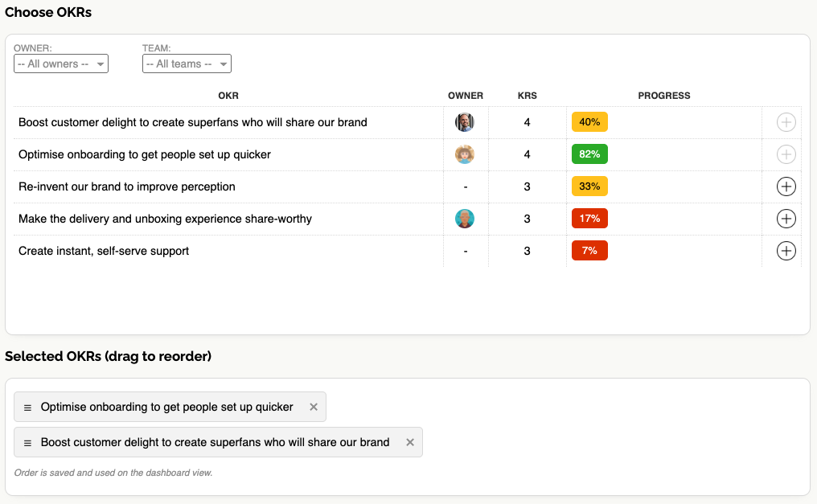
Task: Open the "-- All owners --" dropdown
Action: 60,63
